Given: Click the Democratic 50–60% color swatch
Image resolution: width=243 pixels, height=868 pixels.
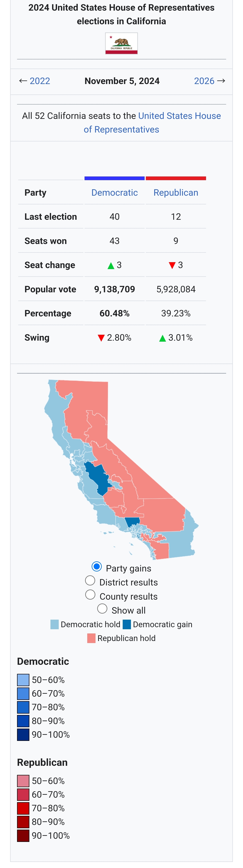Looking at the screenshot, I should click(23, 680).
